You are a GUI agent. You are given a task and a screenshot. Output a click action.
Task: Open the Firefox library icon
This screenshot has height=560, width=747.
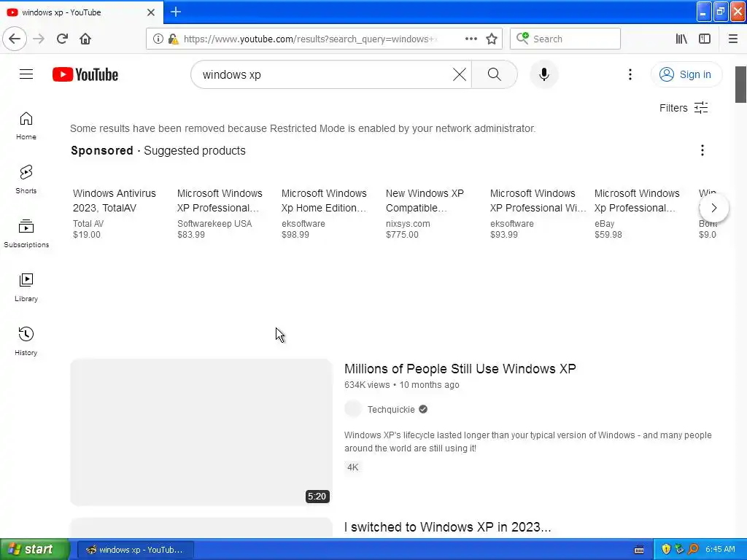(x=681, y=39)
